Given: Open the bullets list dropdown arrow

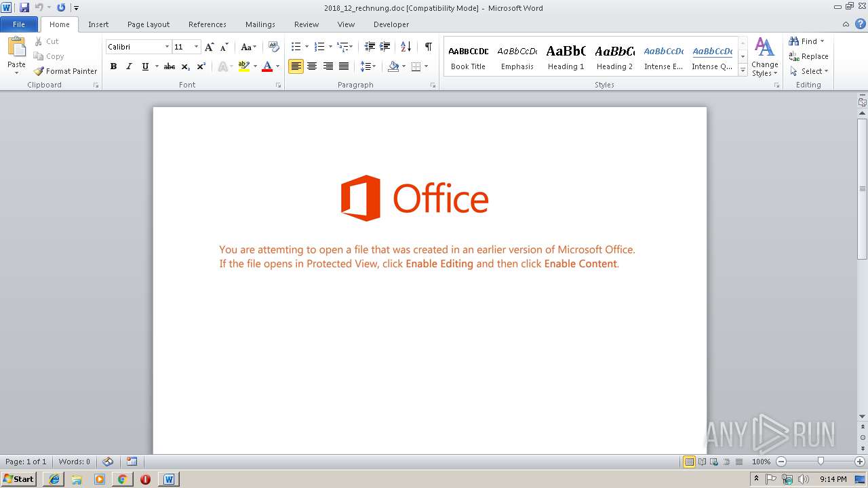Looking at the screenshot, I should (x=307, y=47).
